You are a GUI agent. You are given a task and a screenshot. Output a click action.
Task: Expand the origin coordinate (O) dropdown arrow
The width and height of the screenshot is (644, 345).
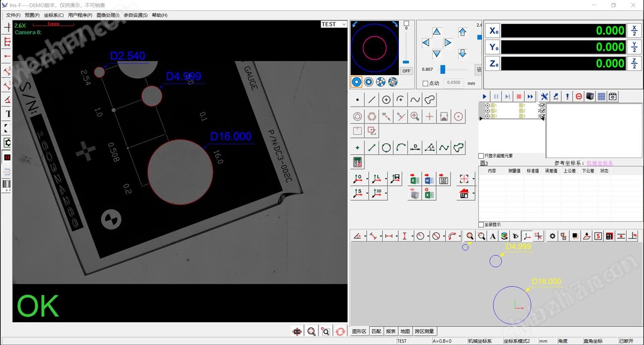click(x=368, y=179)
